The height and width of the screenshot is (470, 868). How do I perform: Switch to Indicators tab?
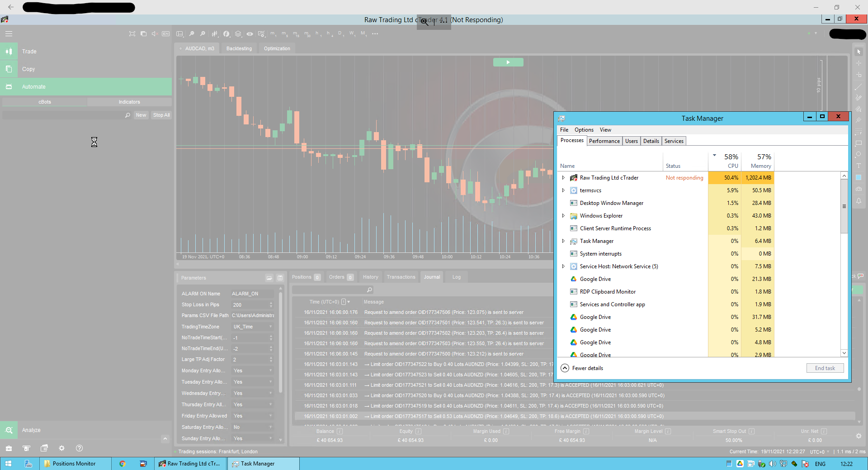click(129, 102)
